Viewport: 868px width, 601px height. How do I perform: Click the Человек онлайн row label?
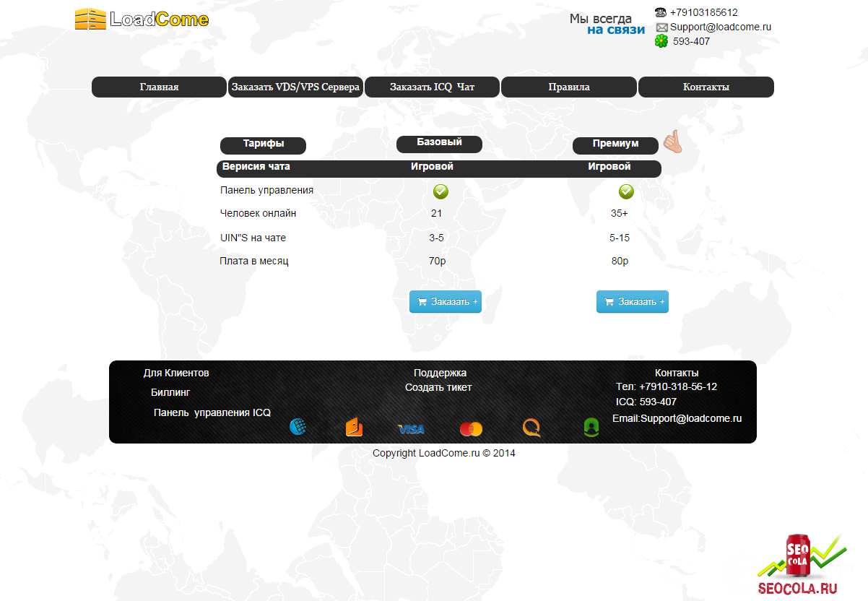pos(258,213)
